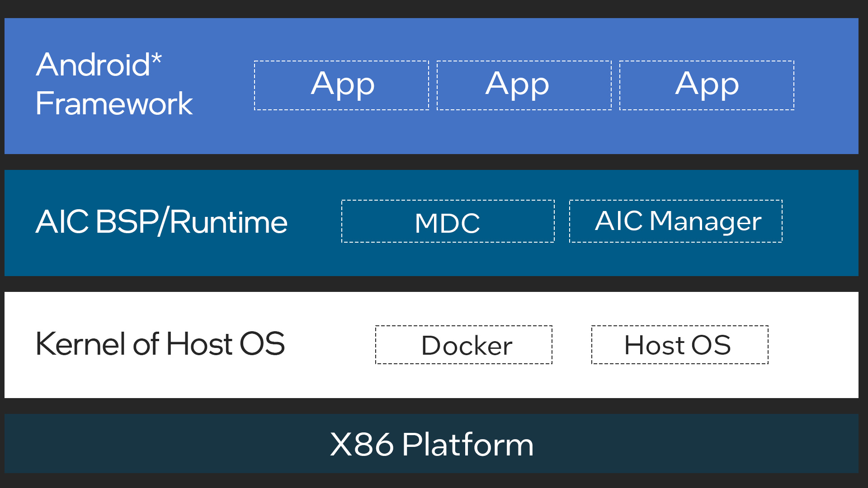Click the AIC BSP/Runtime label
The width and height of the screenshot is (868, 488).
pyautogui.click(x=161, y=222)
